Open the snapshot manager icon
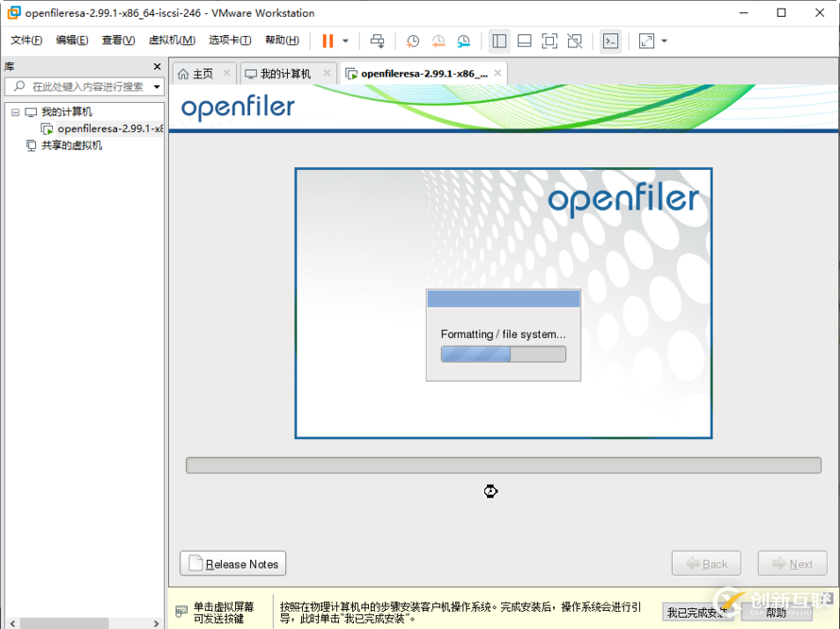Viewport: 840px width, 629px height. click(463, 41)
